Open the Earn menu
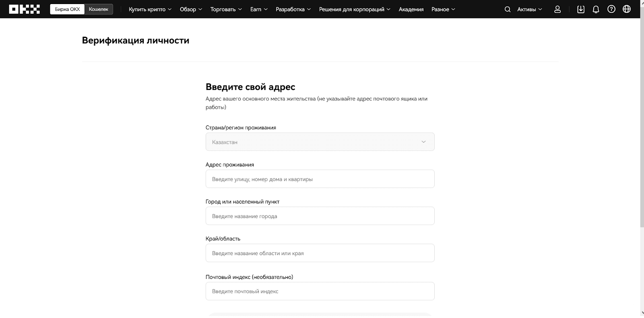Screen dimensions: 644x318 click(258, 9)
